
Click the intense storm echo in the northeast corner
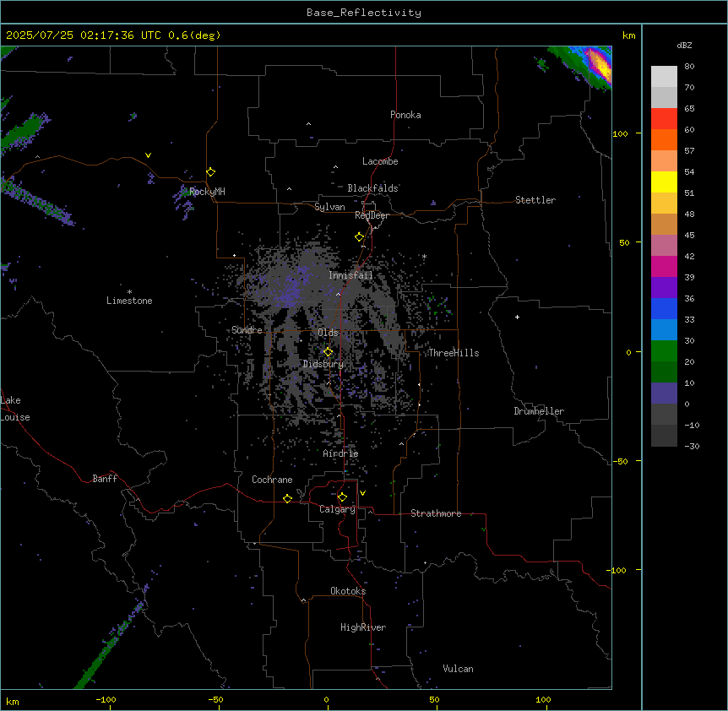(x=599, y=65)
